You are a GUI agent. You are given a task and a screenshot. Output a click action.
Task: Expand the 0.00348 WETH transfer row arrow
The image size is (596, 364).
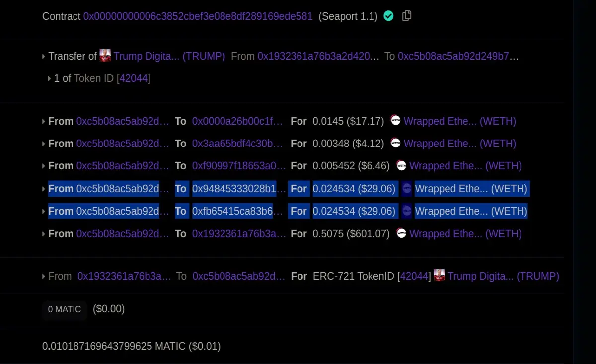[44, 144]
